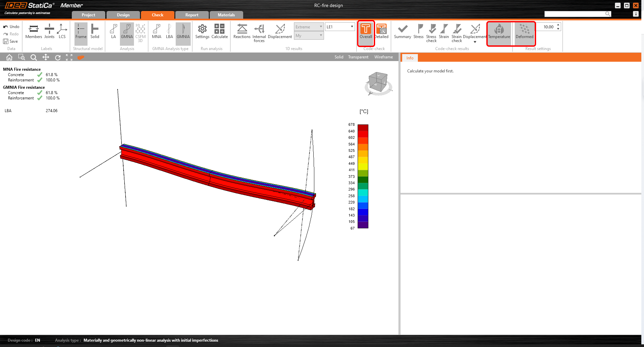Switch to the Report tab
This screenshot has height=347, width=644.
[x=192, y=15]
